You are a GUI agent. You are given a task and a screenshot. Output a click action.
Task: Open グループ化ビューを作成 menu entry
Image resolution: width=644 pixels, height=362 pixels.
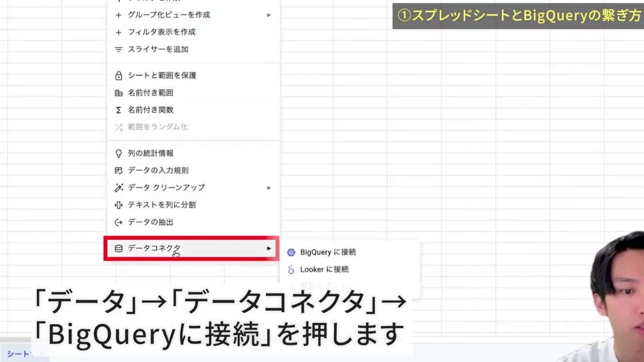[x=193, y=15]
